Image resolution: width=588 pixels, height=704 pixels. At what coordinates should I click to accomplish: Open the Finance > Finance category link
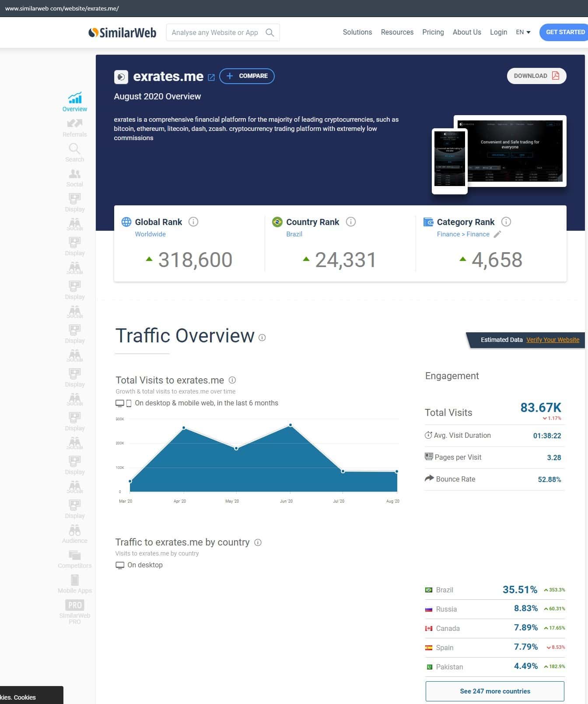pos(463,234)
